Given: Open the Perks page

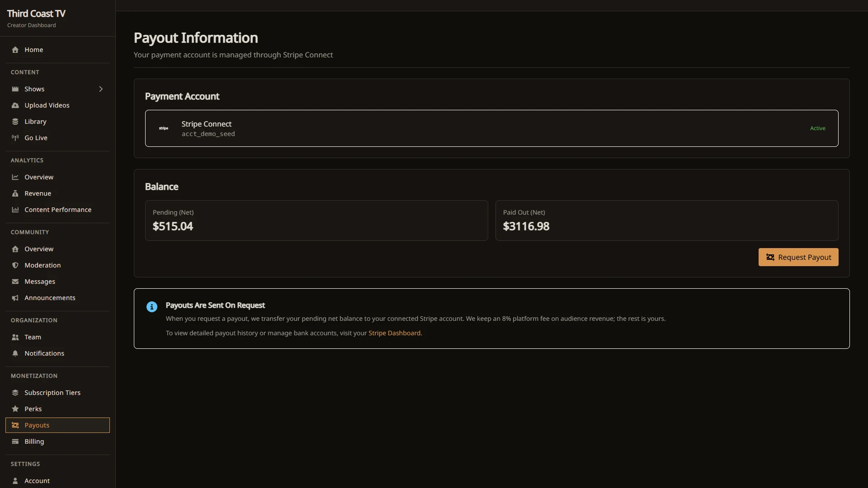Looking at the screenshot, I should coord(57,409).
